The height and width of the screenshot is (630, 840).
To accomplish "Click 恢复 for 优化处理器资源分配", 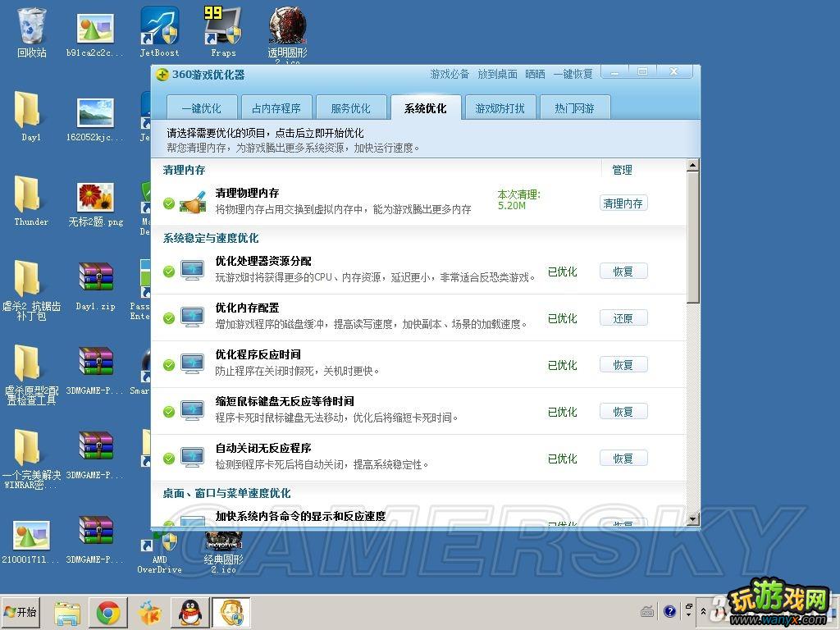I will [623, 271].
